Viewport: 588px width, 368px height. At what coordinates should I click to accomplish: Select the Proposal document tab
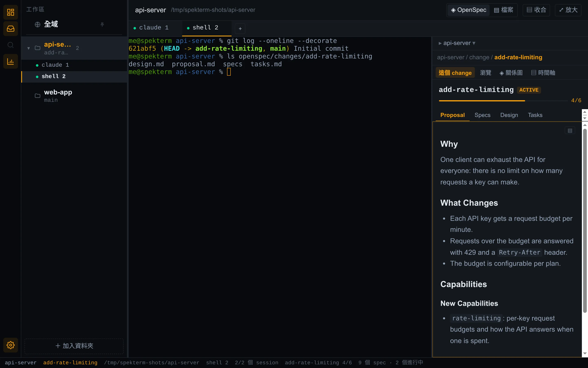tap(452, 115)
